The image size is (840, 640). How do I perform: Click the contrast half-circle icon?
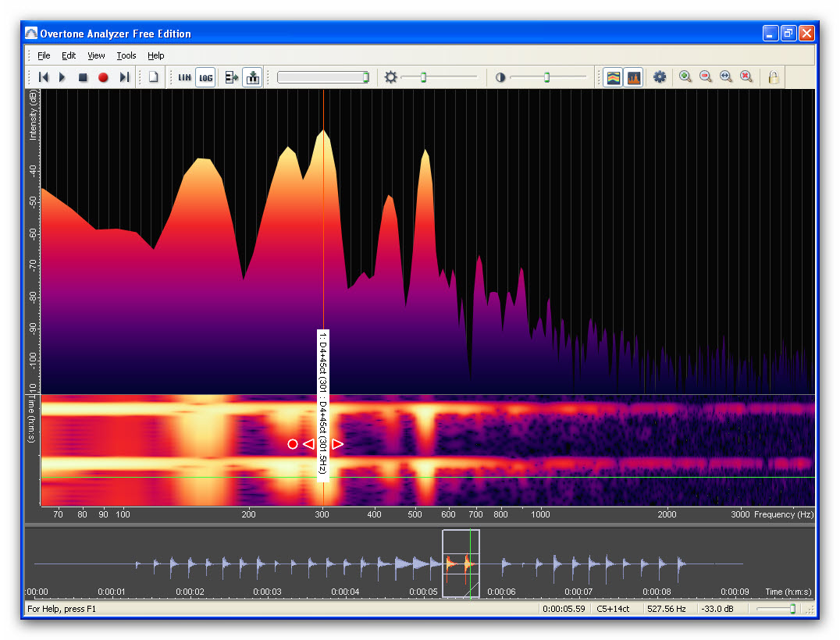[500, 77]
